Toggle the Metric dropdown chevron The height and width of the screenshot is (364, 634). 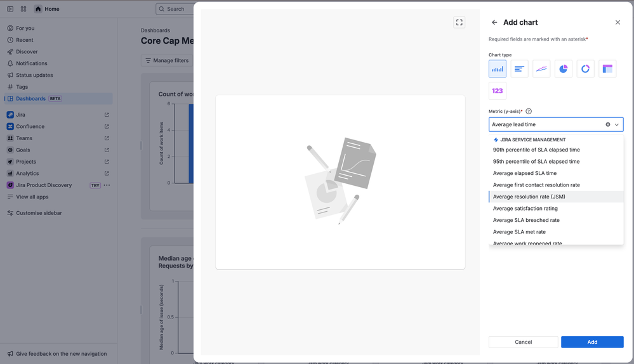point(617,124)
